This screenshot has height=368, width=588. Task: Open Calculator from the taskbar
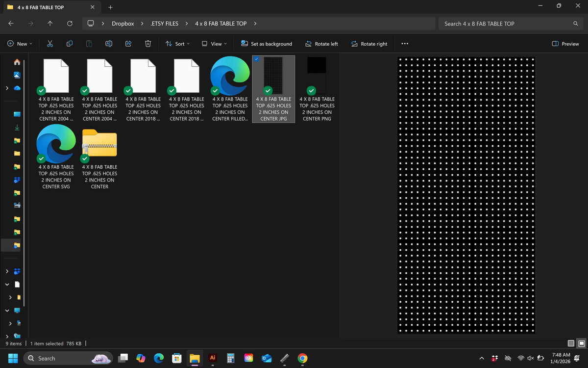(230, 358)
